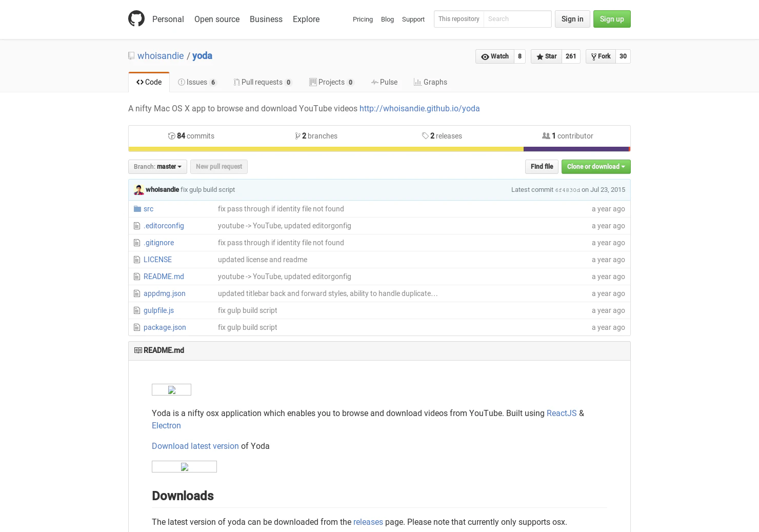Viewport: 759px width, 532px height.
Task: Click the releases tag icon
Action: [426, 136]
